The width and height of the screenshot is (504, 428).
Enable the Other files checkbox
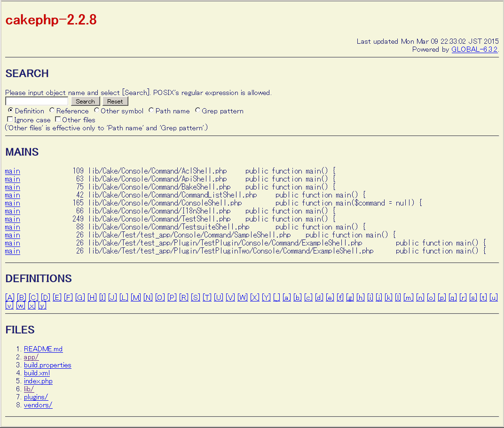58,119
